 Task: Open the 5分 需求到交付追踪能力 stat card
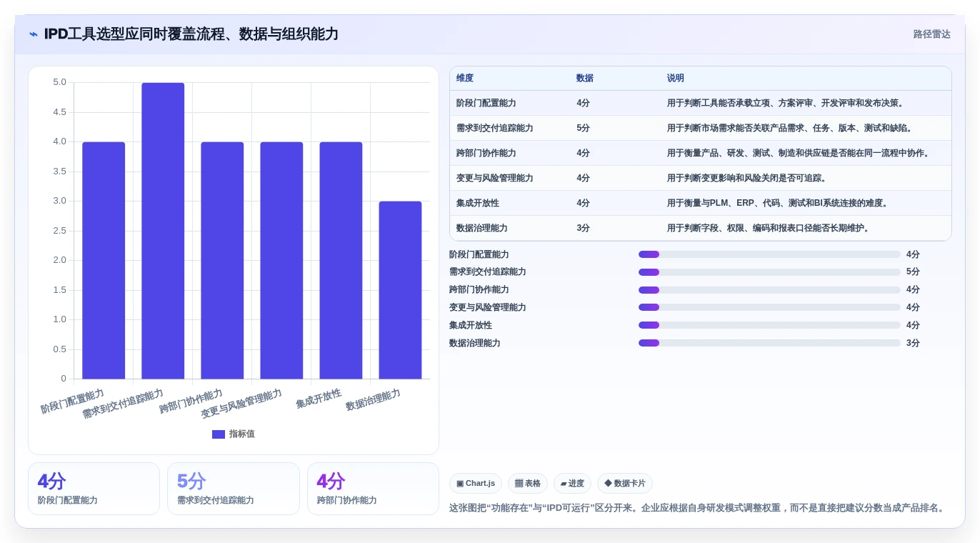tap(234, 489)
